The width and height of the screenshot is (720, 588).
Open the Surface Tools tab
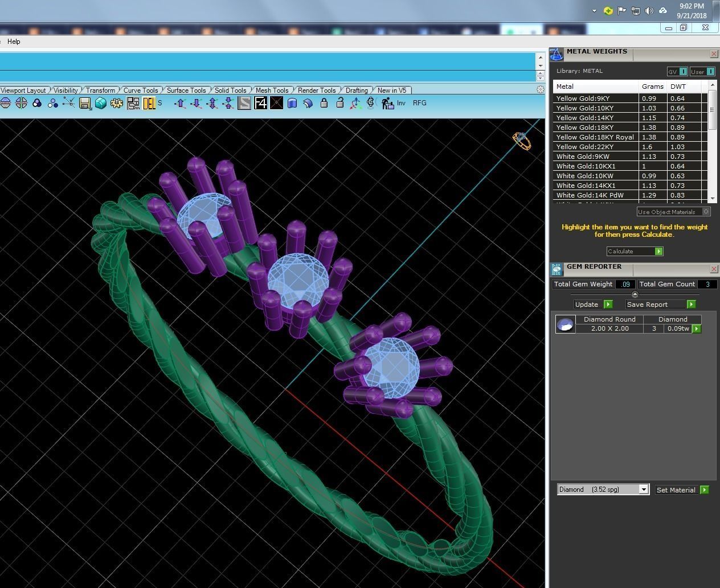(186, 91)
